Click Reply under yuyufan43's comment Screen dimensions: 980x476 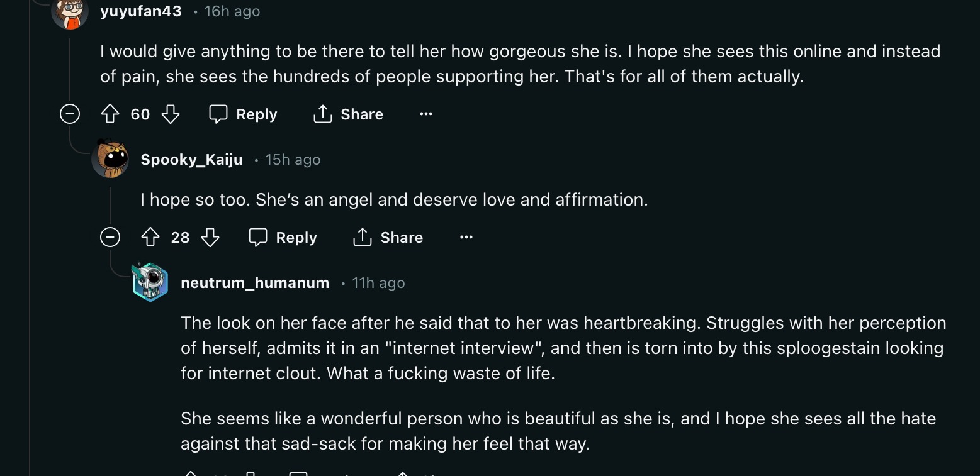tap(243, 114)
